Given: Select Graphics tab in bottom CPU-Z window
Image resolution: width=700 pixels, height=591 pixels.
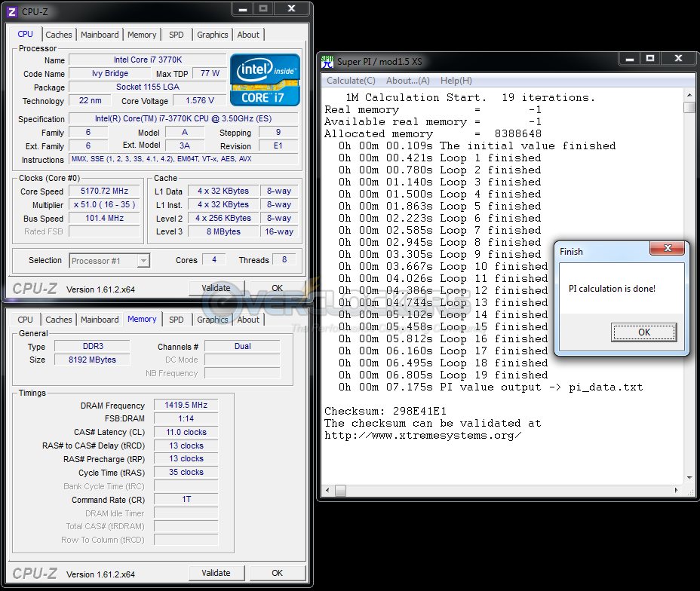Looking at the screenshot, I should point(213,320).
